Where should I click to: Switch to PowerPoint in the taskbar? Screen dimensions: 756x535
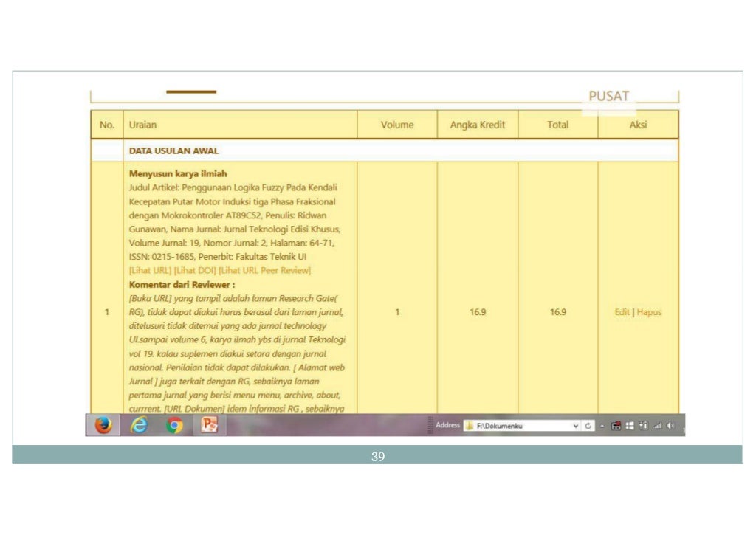[x=209, y=425]
